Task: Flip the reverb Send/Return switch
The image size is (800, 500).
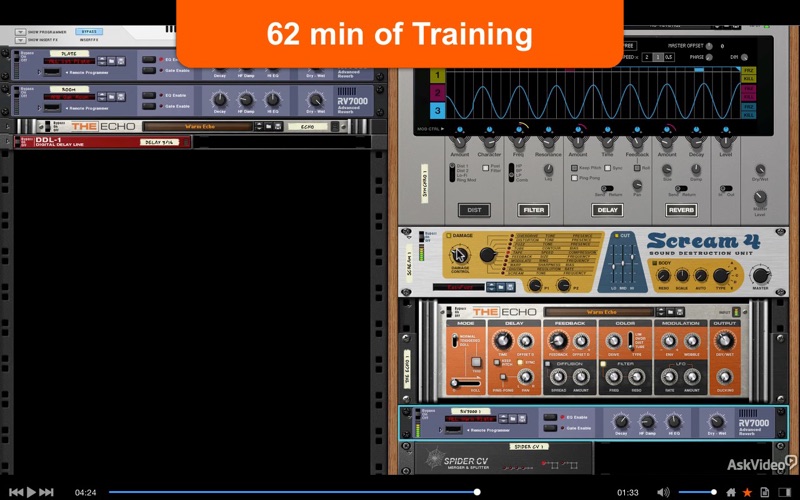Action: point(681,188)
